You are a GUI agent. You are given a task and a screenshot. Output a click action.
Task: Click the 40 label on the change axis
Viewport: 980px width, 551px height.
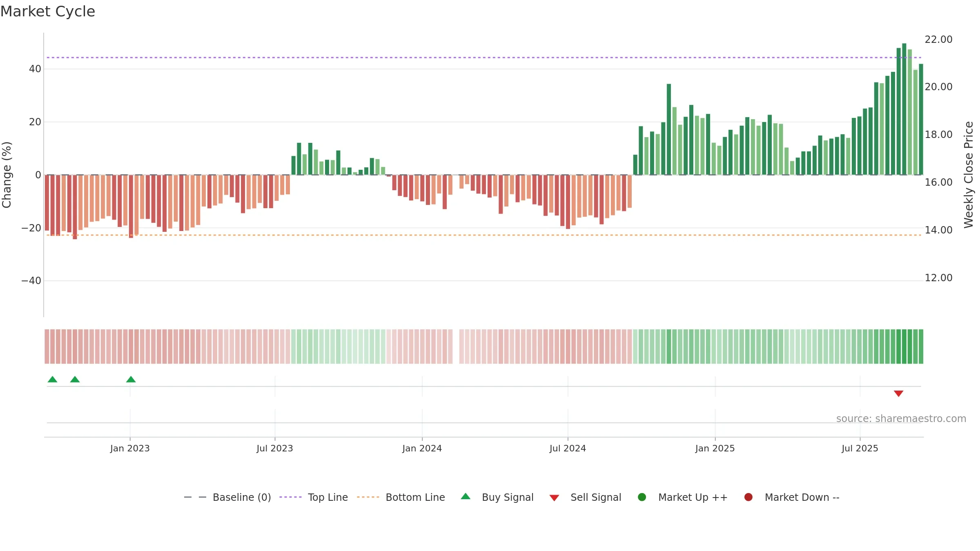coord(35,69)
